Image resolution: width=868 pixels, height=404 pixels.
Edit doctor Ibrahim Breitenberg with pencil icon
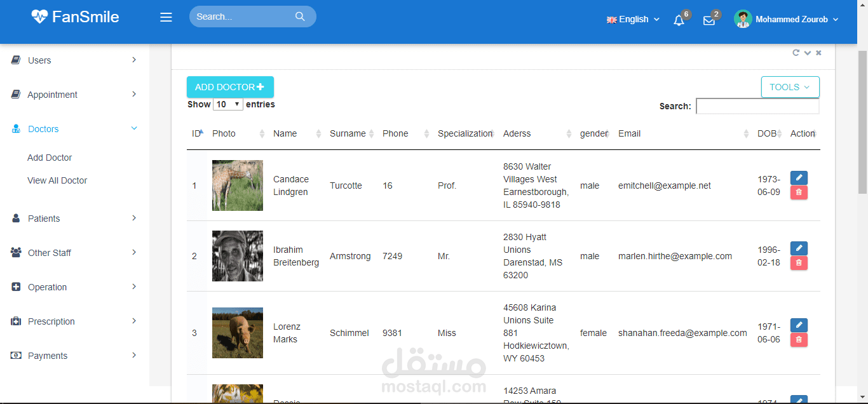[x=799, y=248]
